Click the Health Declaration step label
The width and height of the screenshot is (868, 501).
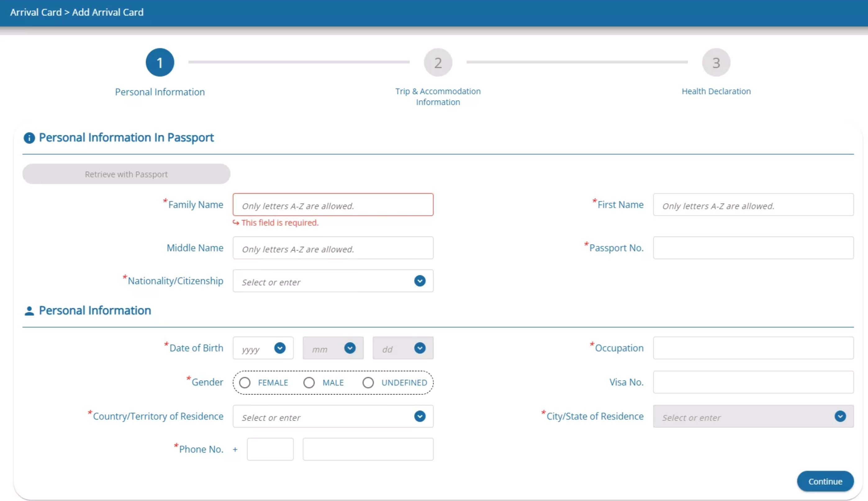coord(716,92)
